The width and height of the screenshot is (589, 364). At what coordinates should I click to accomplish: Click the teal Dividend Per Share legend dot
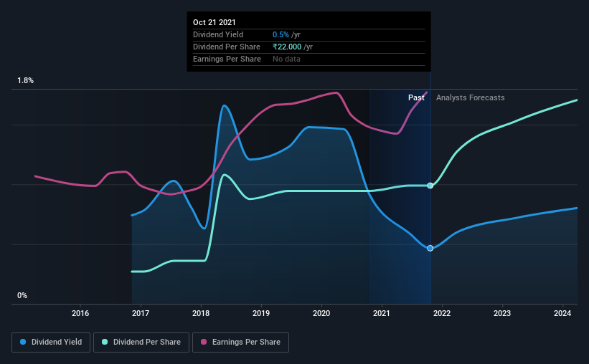[105, 342]
